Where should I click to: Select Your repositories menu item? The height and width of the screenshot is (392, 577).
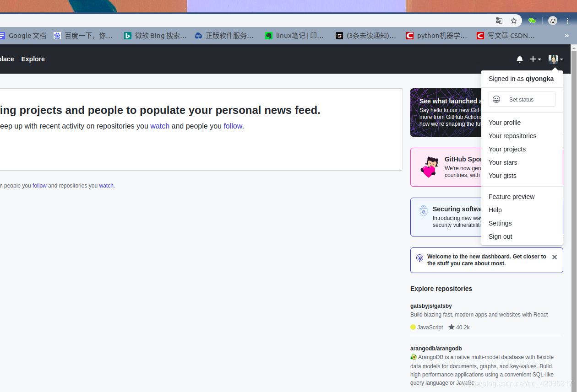[522, 136]
